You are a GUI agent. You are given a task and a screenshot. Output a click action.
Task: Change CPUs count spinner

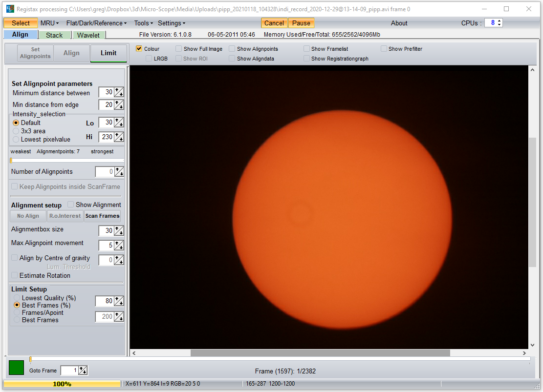tap(499, 23)
